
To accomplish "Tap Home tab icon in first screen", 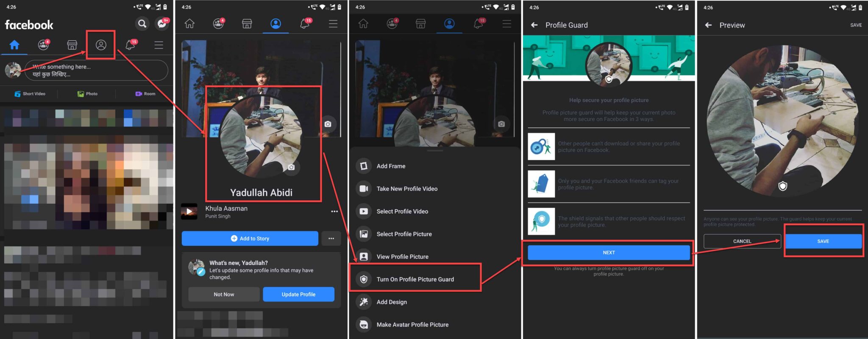I will tap(14, 45).
